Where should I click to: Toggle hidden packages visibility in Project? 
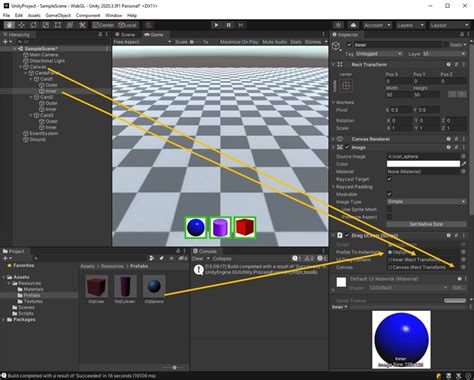[183, 258]
